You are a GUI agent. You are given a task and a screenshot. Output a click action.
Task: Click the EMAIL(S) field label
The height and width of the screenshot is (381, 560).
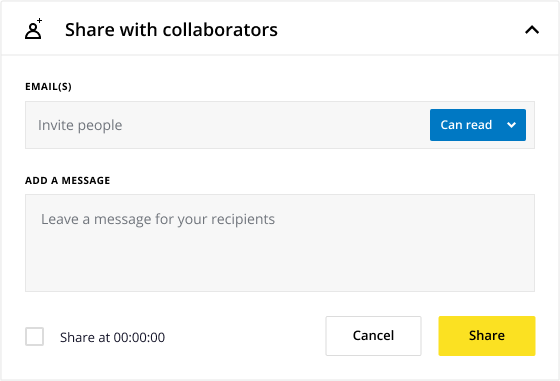click(48, 86)
